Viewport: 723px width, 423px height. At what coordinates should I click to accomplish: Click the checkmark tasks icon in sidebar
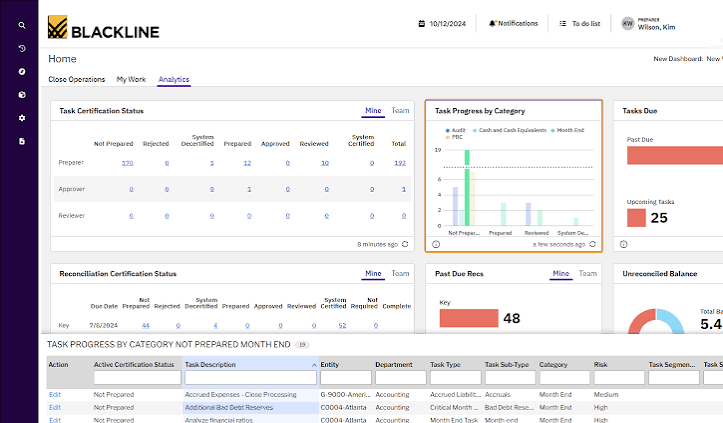click(22, 71)
